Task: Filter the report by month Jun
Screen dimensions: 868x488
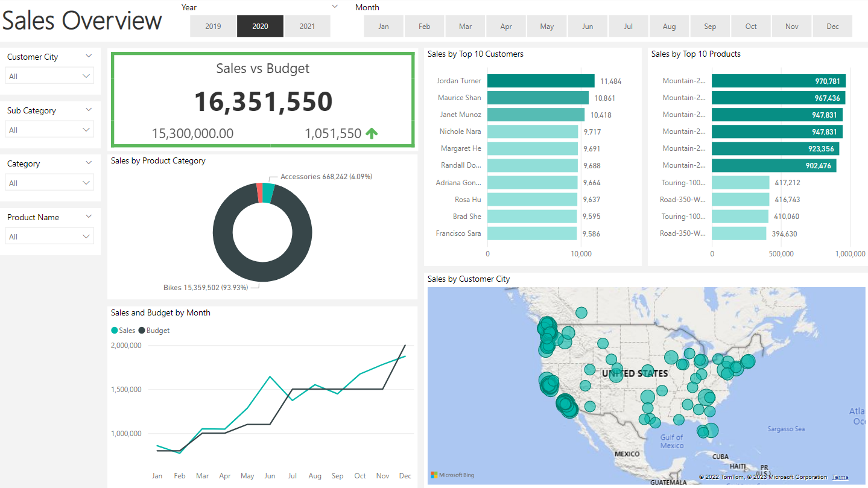Action: [x=587, y=26]
